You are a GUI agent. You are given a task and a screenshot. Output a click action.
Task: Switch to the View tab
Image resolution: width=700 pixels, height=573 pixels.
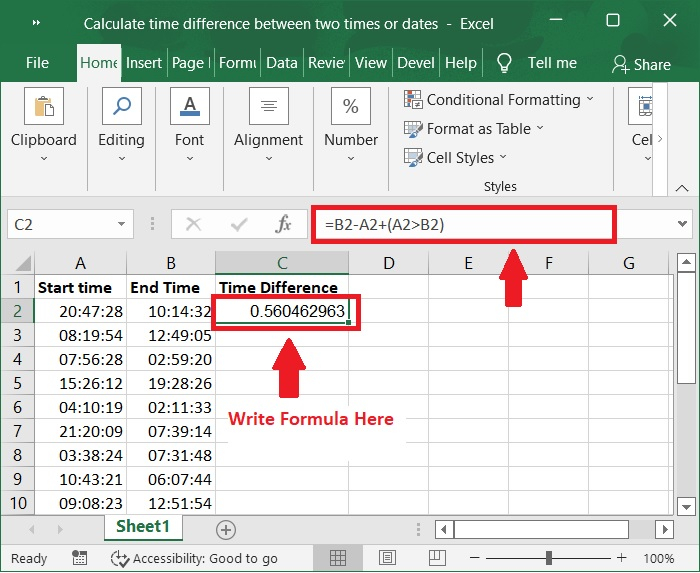click(371, 63)
